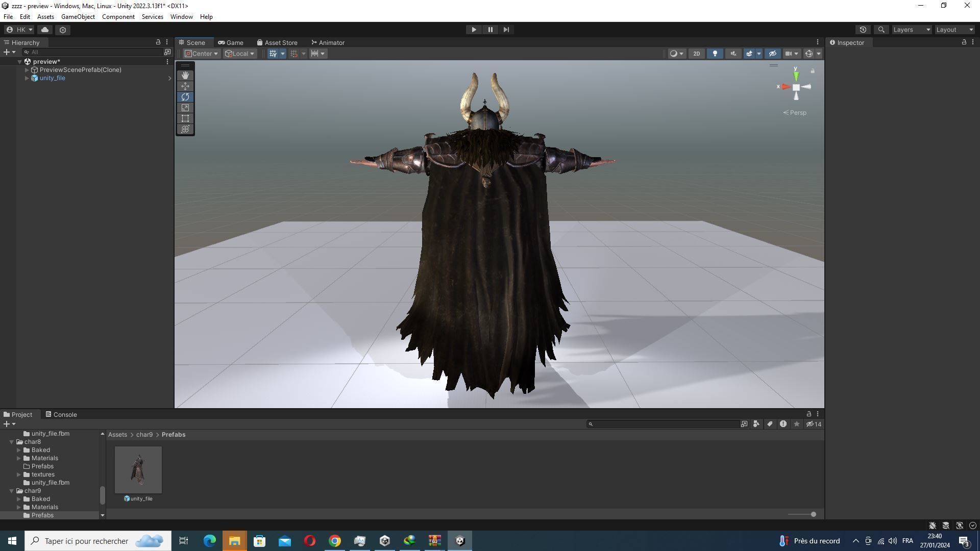Click the Project search field
This screenshot has width=980, height=551.
[663, 424]
